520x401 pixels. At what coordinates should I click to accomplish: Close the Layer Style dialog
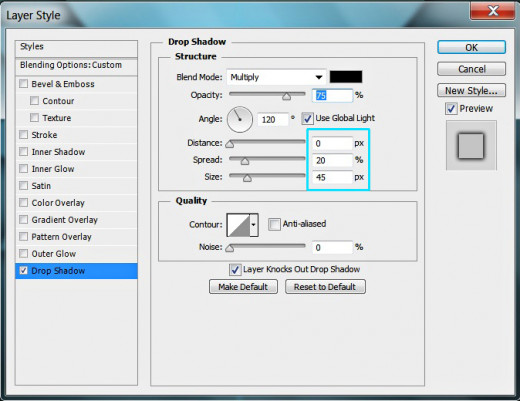coord(492,11)
